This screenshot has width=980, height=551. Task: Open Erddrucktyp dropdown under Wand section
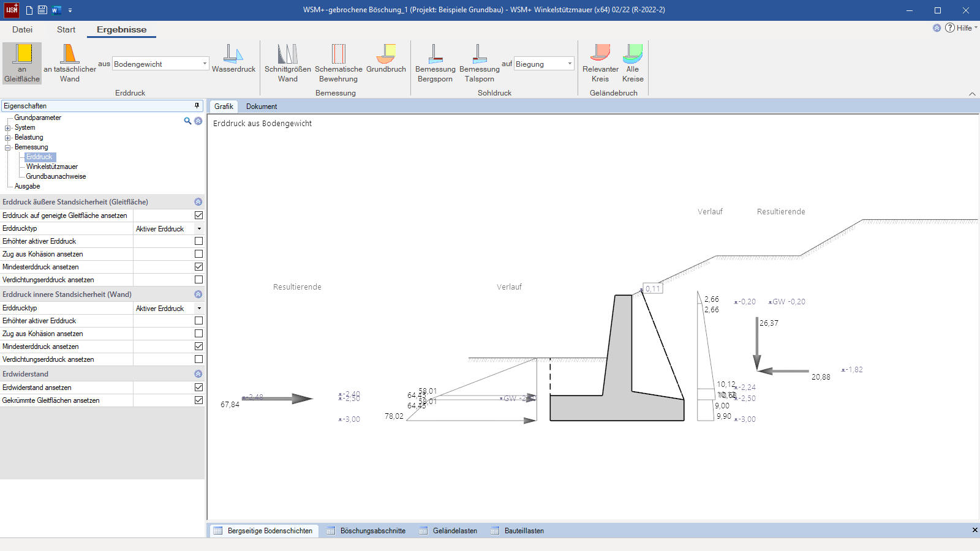coord(199,308)
